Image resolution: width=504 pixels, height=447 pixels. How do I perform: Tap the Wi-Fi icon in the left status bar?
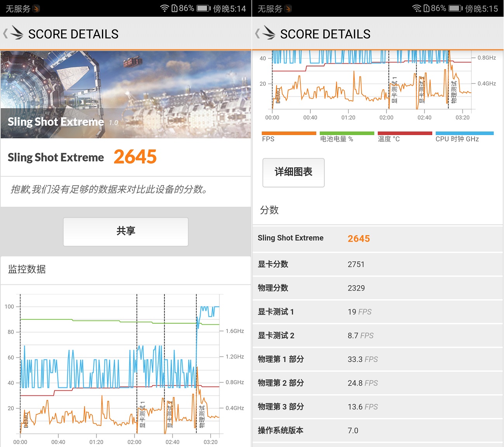165,8
